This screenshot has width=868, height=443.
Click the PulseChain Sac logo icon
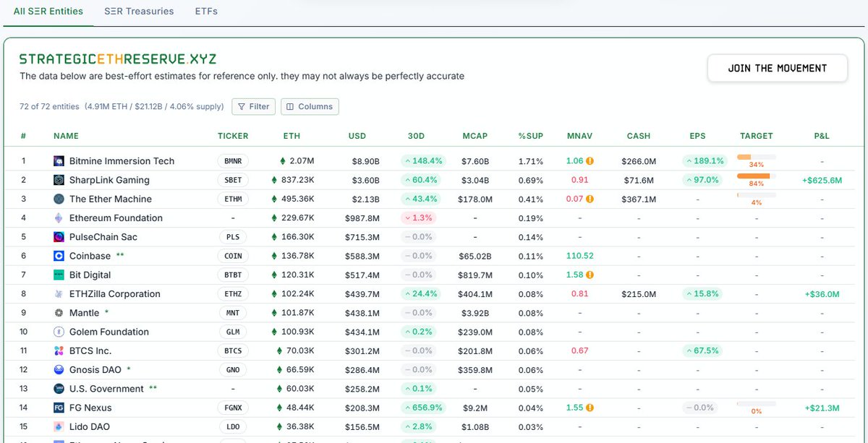click(x=59, y=237)
